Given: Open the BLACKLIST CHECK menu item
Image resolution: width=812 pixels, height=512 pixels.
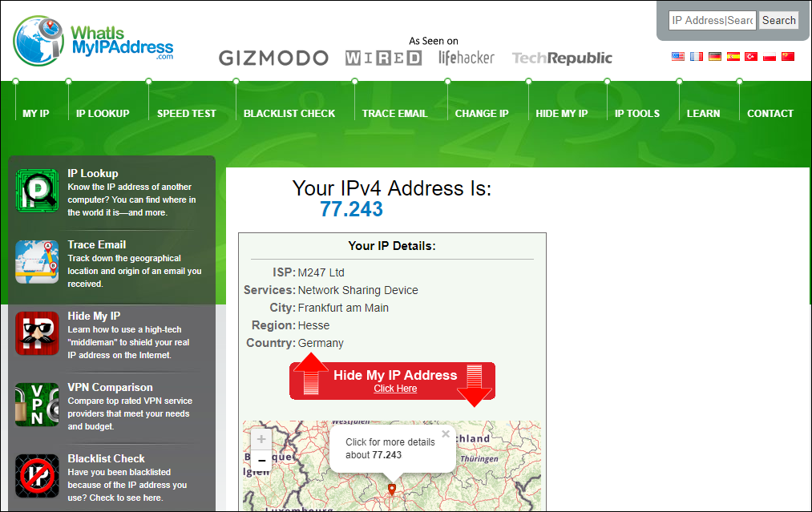Looking at the screenshot, I should click(289, 113).
